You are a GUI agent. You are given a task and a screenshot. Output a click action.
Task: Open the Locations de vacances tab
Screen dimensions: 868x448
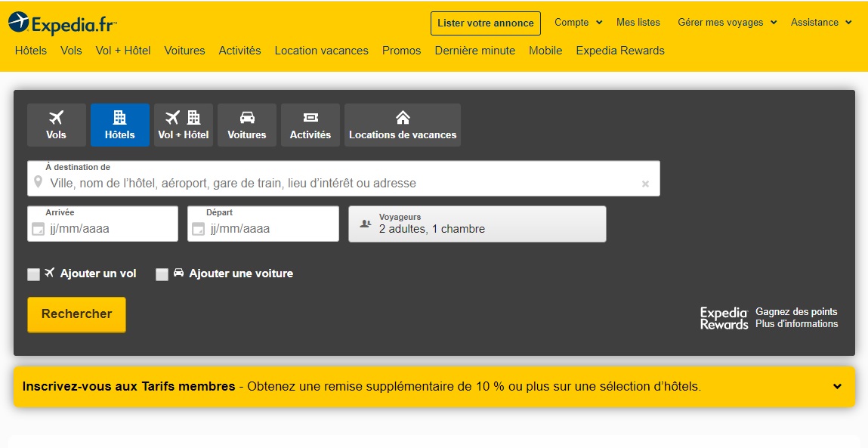[x=403, y=125]
